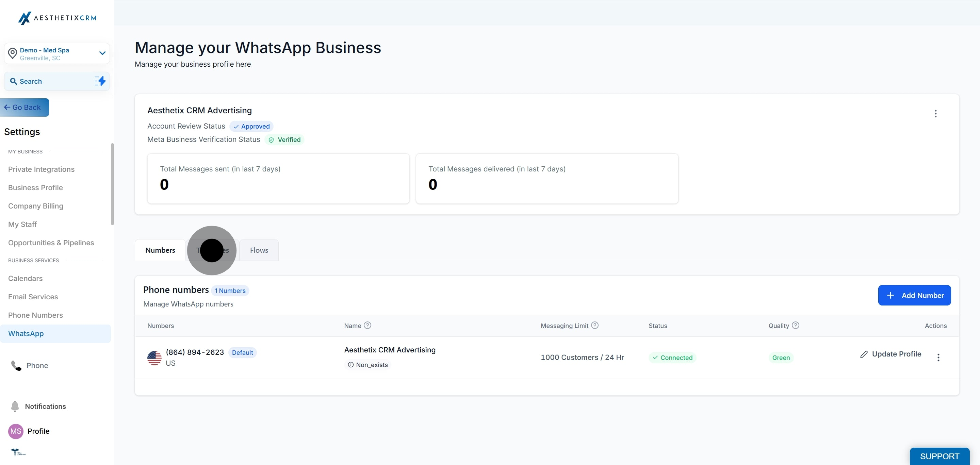Click the Approved status badge
The height and width of the screenshot is (465, 980).
pos(251,126)
